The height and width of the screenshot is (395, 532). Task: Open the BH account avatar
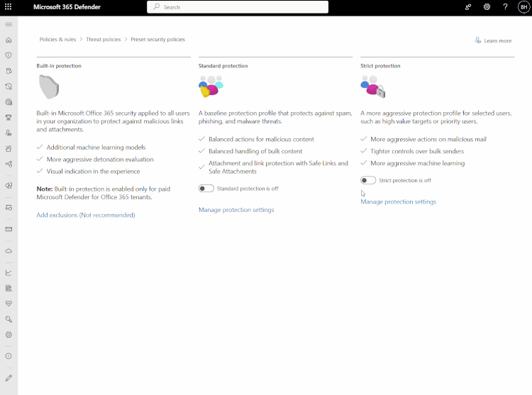click(x=524, y=7)
